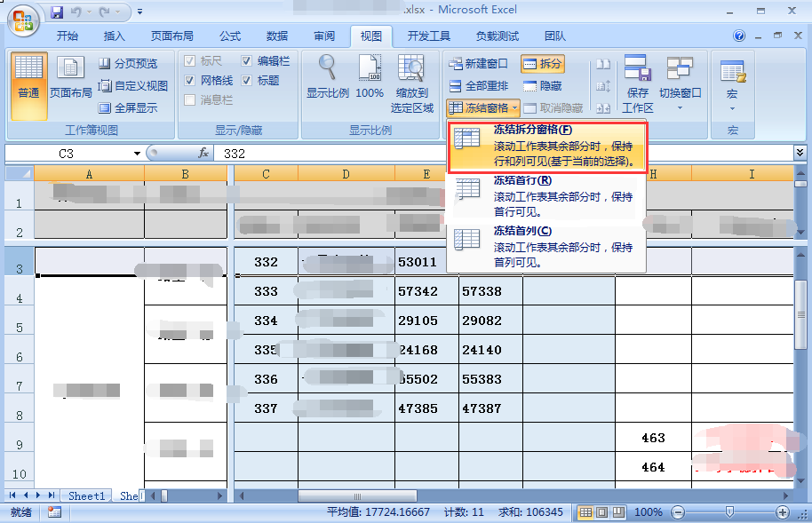
Task: Switch to Sheet1 tab
Action: pos(86,496)
